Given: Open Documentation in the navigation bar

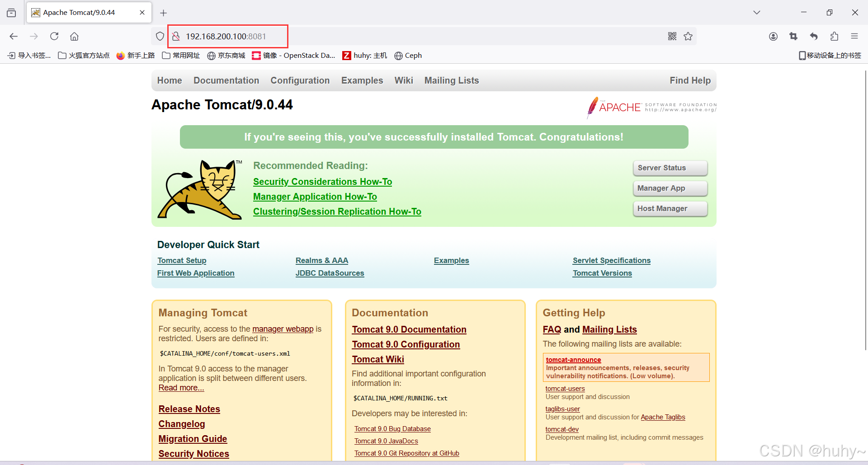Looking at the screenshot, I should (226, 80).
